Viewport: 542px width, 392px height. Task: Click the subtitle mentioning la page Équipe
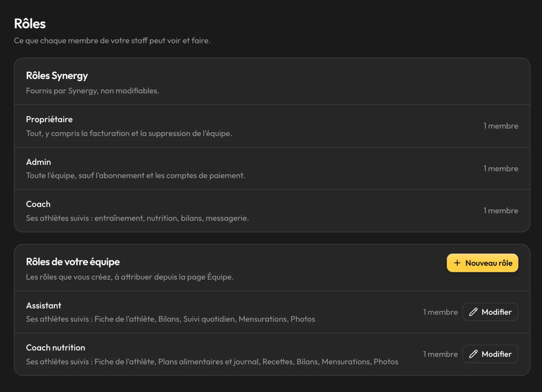click(130, 277)
